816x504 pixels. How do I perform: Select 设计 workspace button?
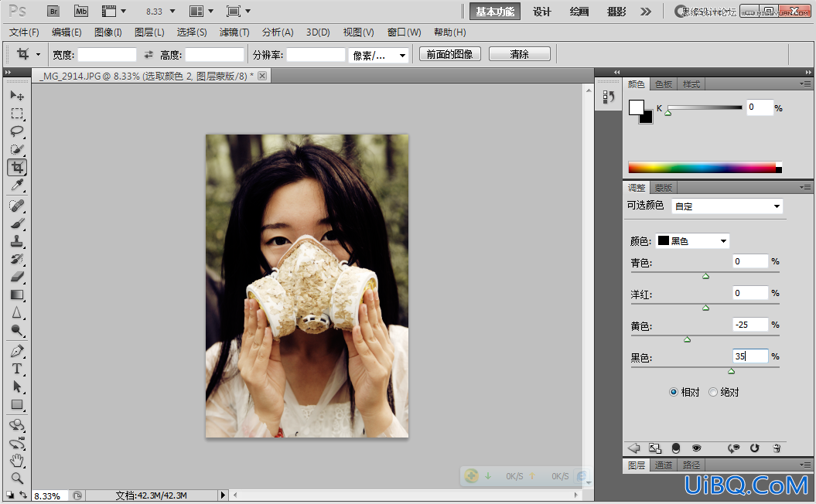[x=541, y=12]
